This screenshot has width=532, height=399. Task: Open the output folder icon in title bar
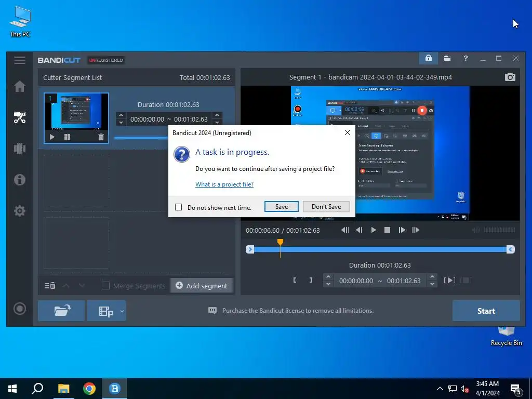pos(447,58)
